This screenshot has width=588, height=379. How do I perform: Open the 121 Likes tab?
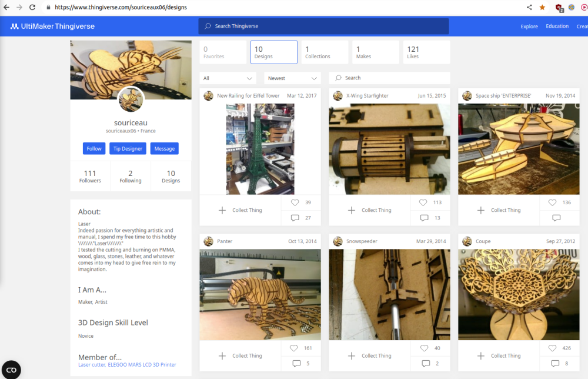click(427, 52)
